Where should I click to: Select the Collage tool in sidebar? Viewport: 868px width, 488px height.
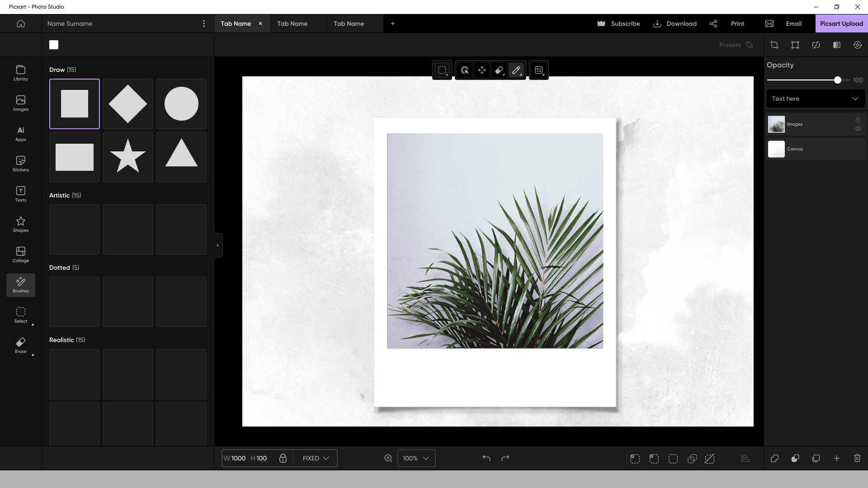(x=20, y=254)
